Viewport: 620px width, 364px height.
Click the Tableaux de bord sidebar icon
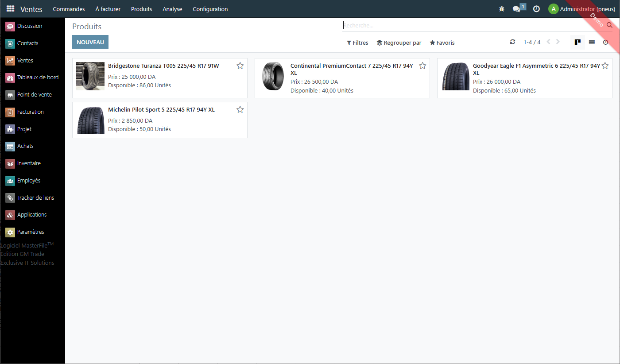[10, 78]
